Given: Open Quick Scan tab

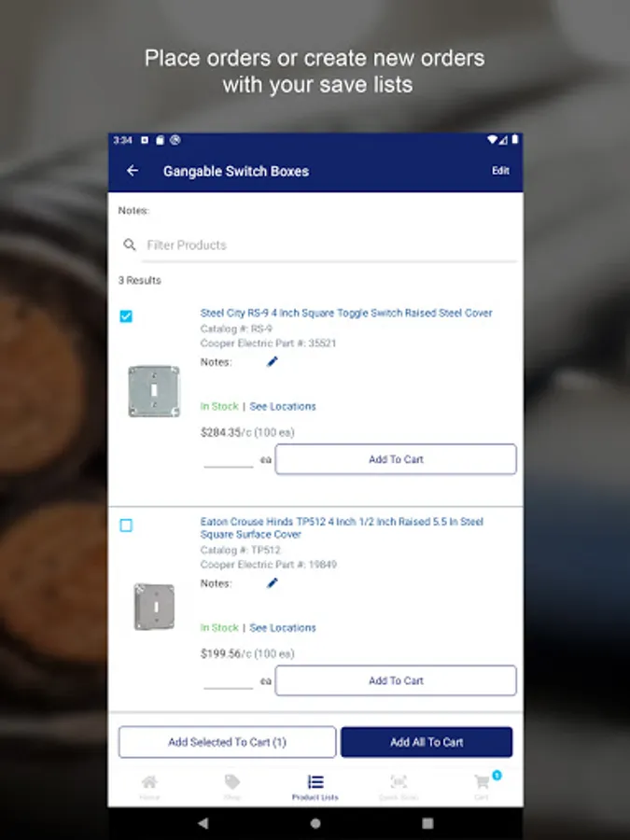Looking at the screenshot, I should [398, 787].
